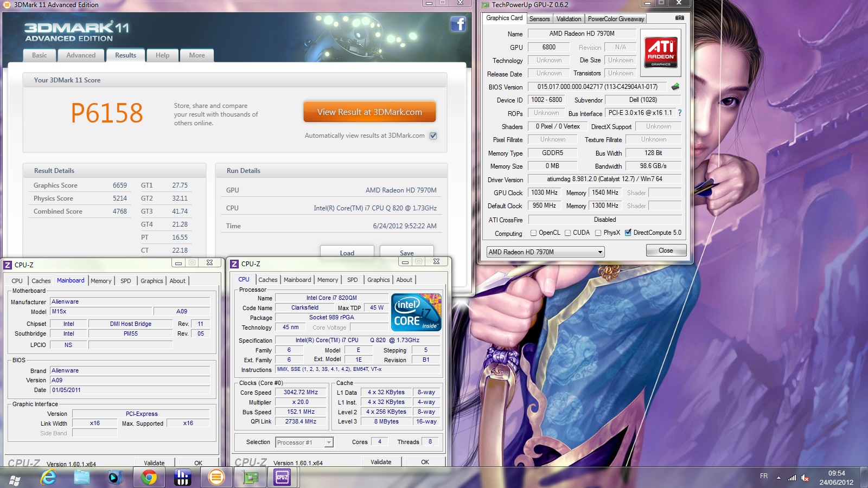Screen dimensions: 868x488
Task: Open the Validation tab in GPU-Z
Action: click(x=569, y=18)
